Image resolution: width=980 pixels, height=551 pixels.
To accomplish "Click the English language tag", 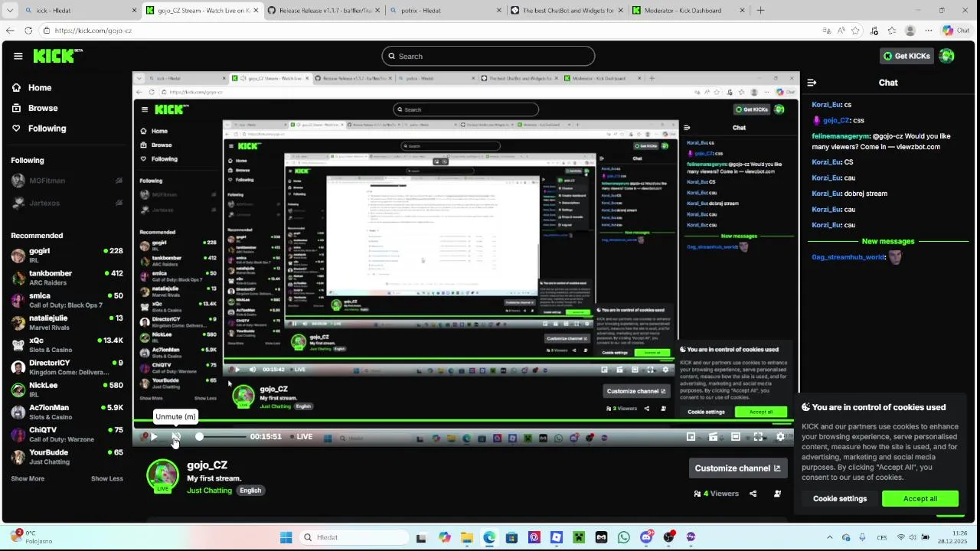I will point(250,491).
